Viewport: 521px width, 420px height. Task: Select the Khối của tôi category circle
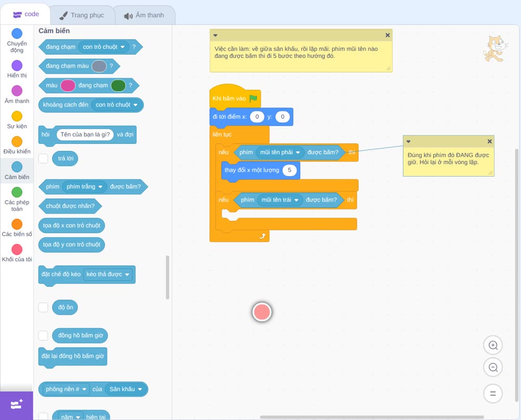point(17,249)
